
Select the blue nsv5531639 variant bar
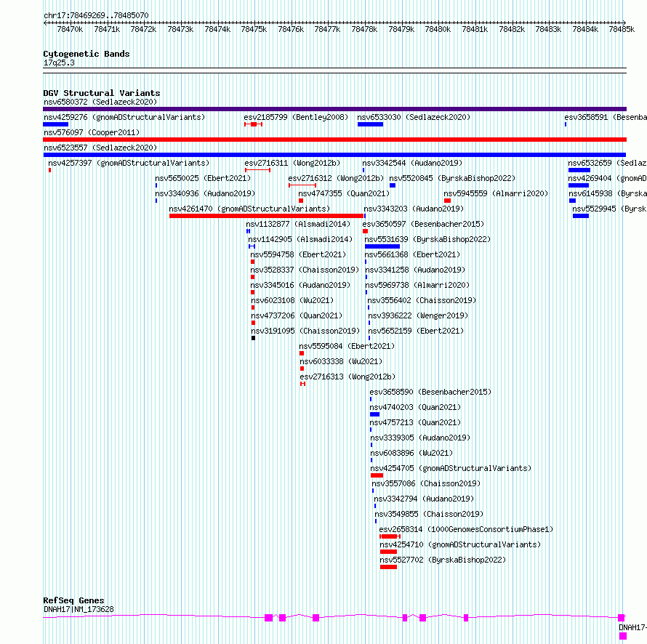click(x=382, y=246)
